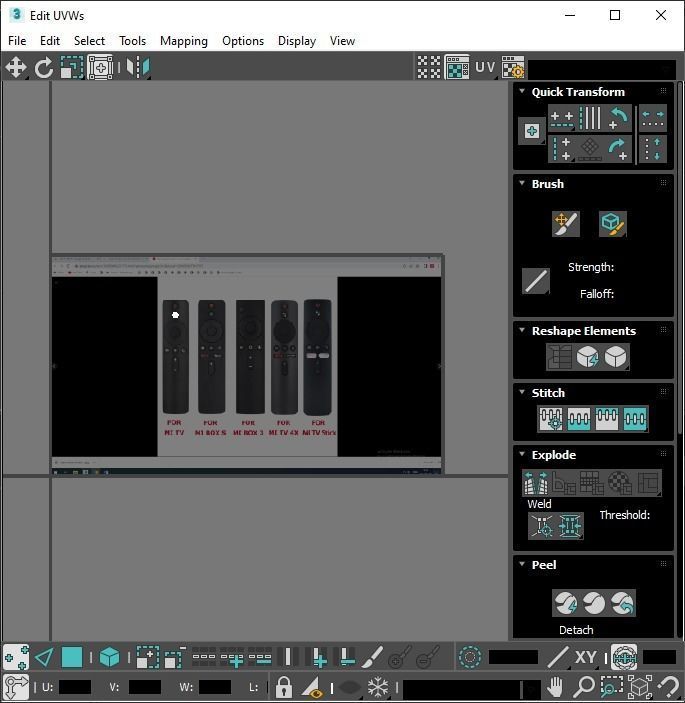
Task: Toggle Absolute/Relative transform type-in mode
Action: coord(16,686)
